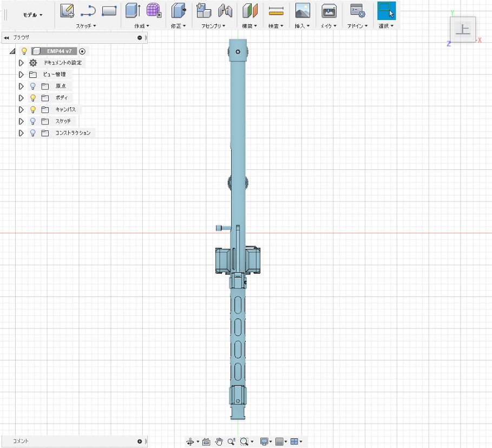Expand the コンストラクション folder
The height and width of the screenshot is (448, 492).
(22, 133)
